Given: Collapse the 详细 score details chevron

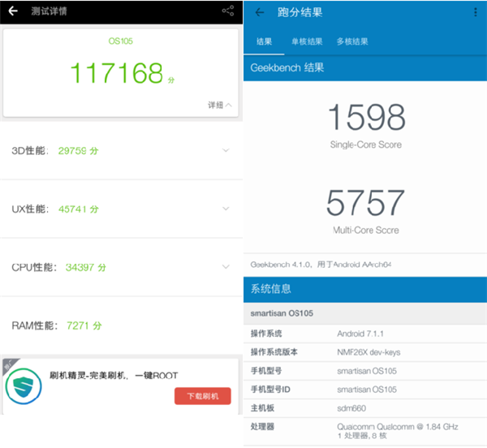Looking at the screenshot, I should [x=229, y=105].
